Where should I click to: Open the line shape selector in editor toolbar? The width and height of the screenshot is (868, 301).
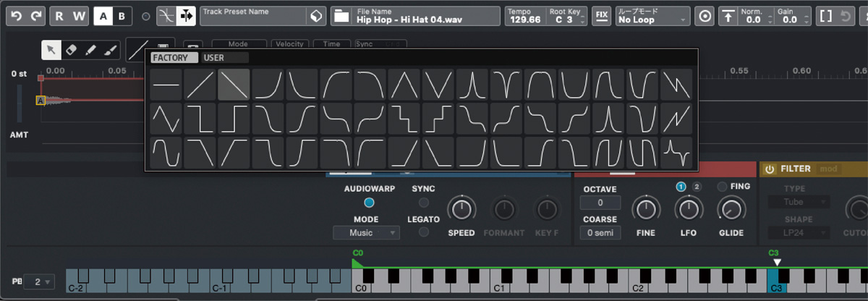tap(138, 50)
